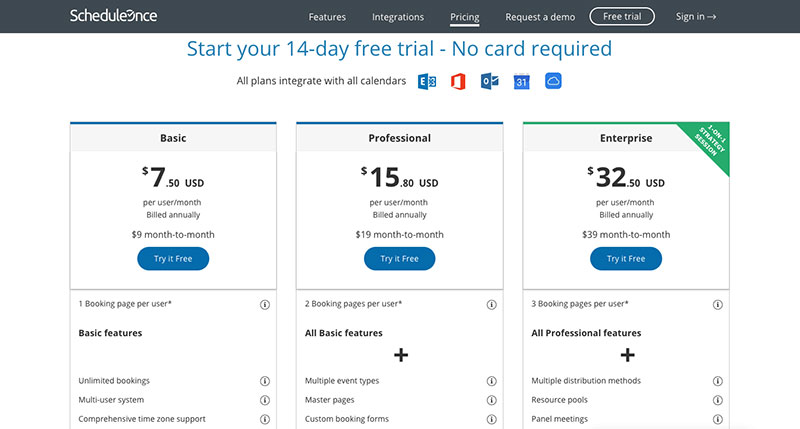This screenshot has width=800, height=429.
Task: Click Request a demo link
Action: 540,17
